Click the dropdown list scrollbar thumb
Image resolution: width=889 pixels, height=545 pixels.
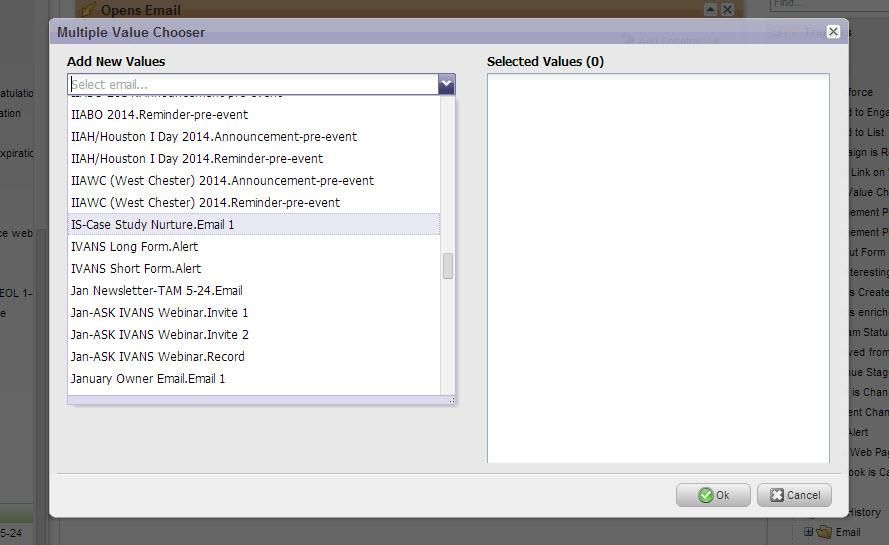448,266
